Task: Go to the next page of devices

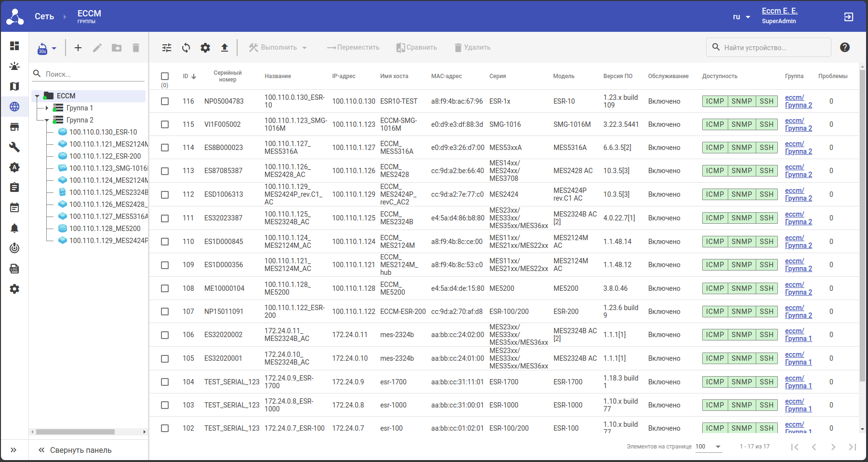Action: click(x=833, y=447)
